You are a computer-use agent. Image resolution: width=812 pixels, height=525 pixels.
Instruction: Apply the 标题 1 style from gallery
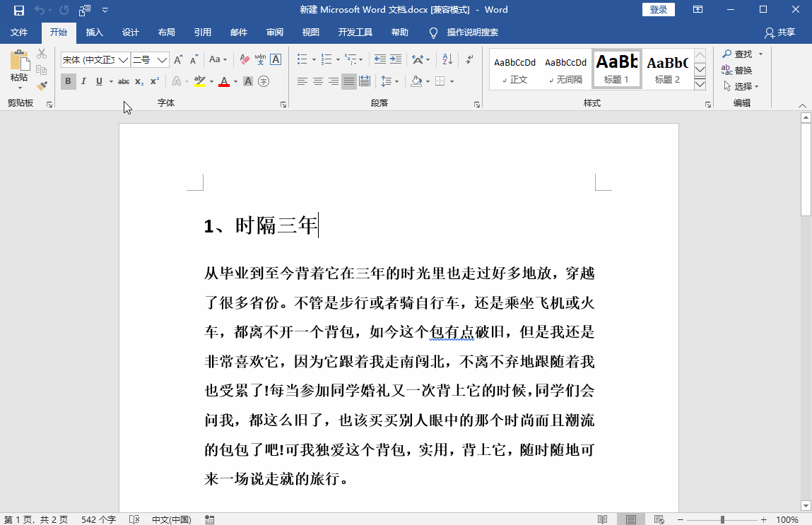616,68
